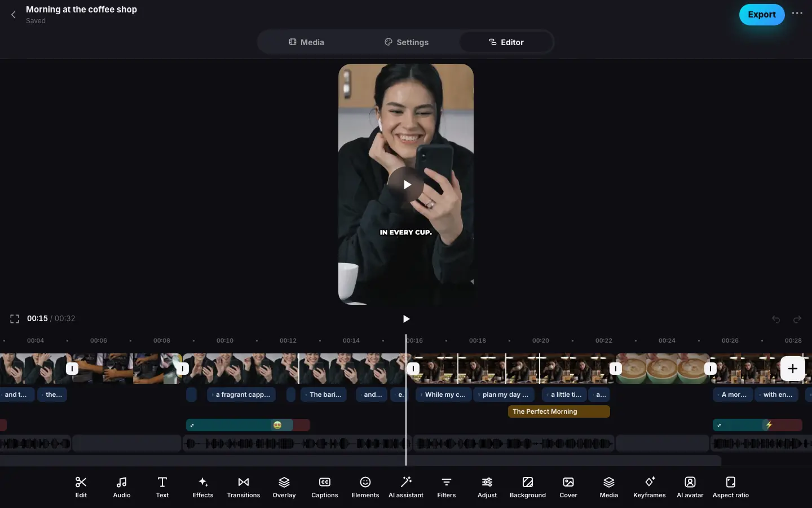Open the Edit scissors tool
812x508 pixels.
pos(81,487)
